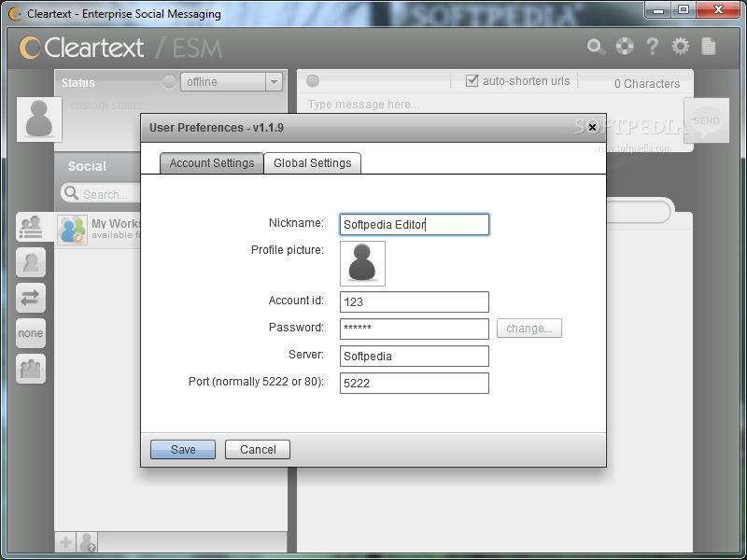Viewport: 747px width, 560px height.
Task: Maximize the Cleartext window
Action: pyautogui.click(x=684, y=10)
